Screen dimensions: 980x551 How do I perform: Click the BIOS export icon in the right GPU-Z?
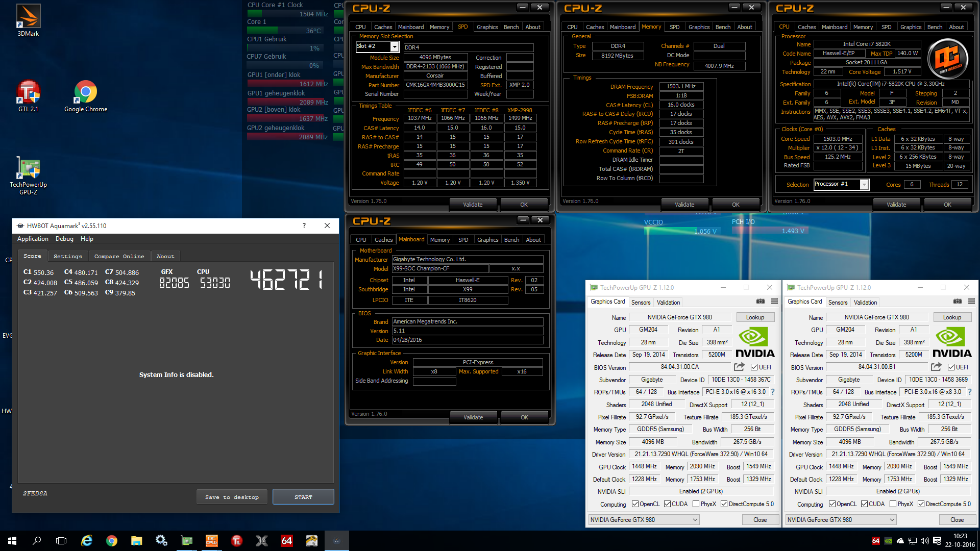click(x=936, y=367)
